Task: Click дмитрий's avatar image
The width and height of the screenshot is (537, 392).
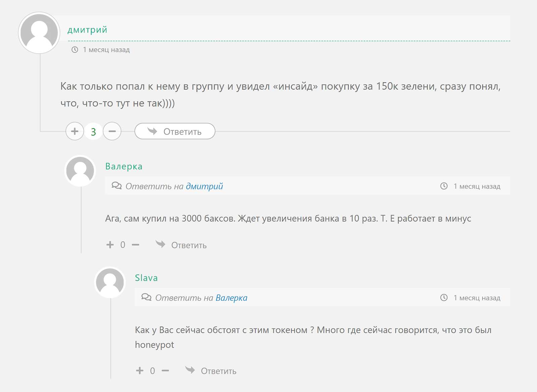Action: click(39, 33)
